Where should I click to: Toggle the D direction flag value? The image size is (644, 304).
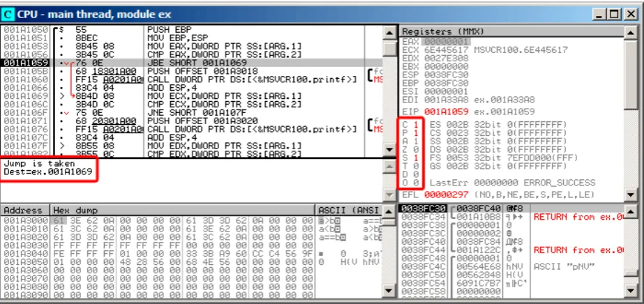coord(415,174)
